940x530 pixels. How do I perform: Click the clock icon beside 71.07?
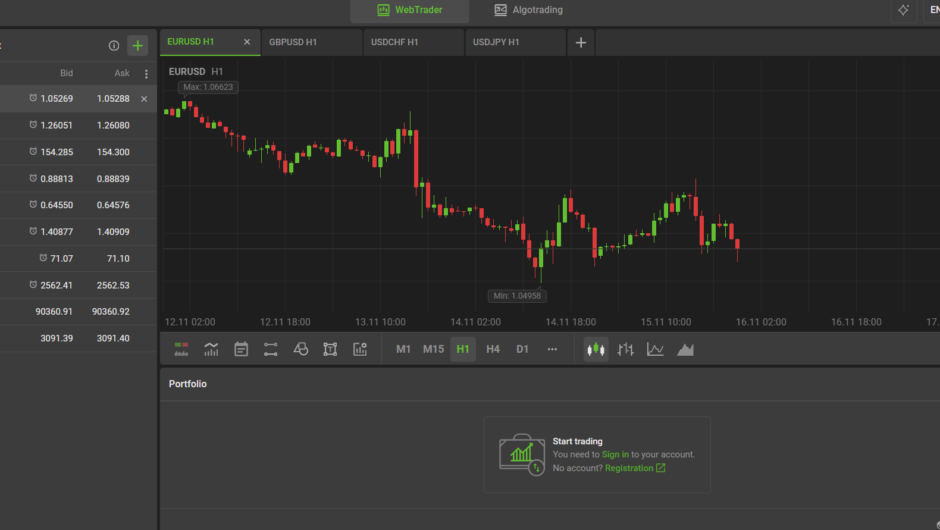(x=43, y=258)
